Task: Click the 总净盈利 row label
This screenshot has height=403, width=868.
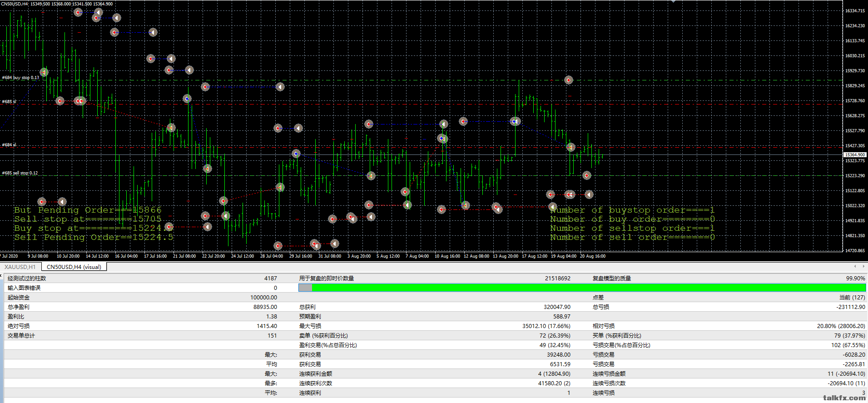Action: (18, 307)
